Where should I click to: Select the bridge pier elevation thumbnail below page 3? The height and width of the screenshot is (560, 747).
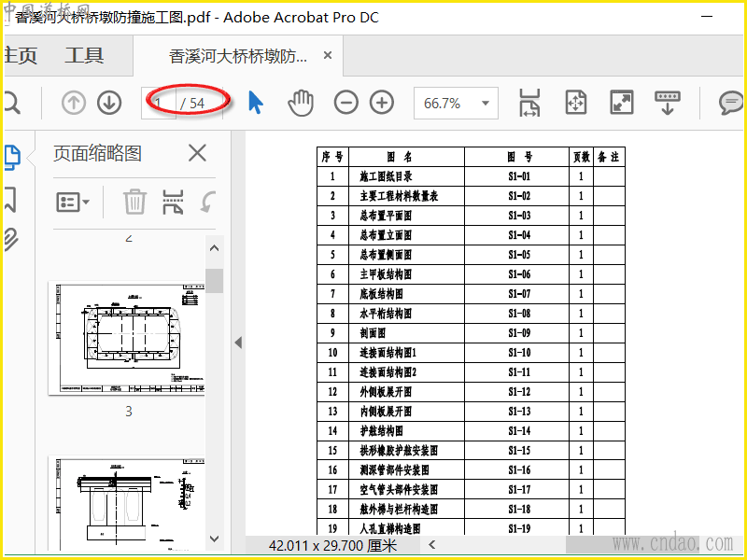[x=127, y=501]
